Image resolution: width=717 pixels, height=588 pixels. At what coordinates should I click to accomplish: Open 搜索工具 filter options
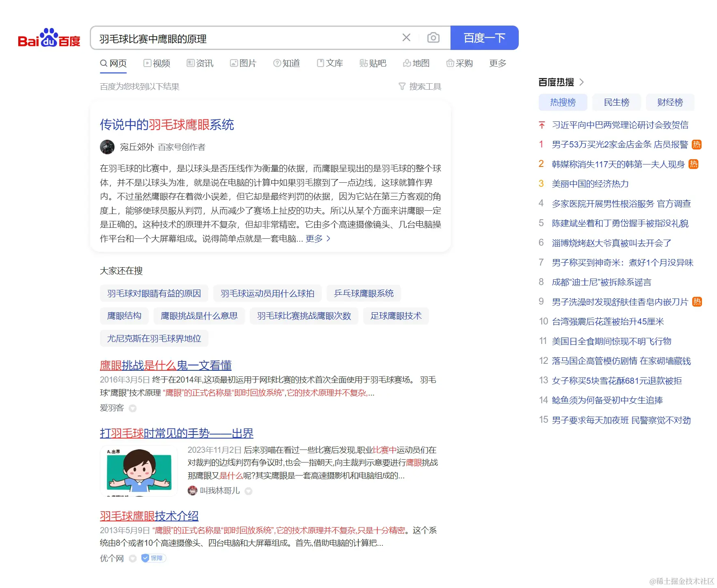(x=420, y=86)
